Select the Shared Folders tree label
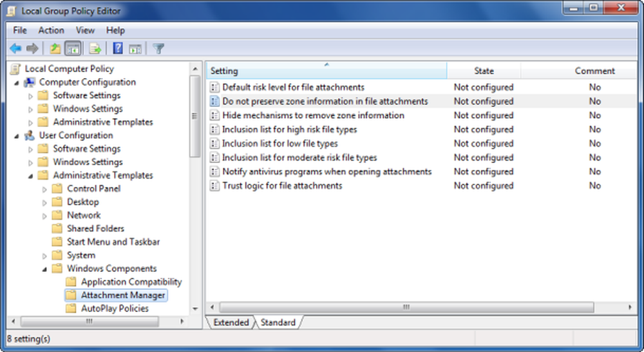644x352 pixels. (x=96, y=229)
